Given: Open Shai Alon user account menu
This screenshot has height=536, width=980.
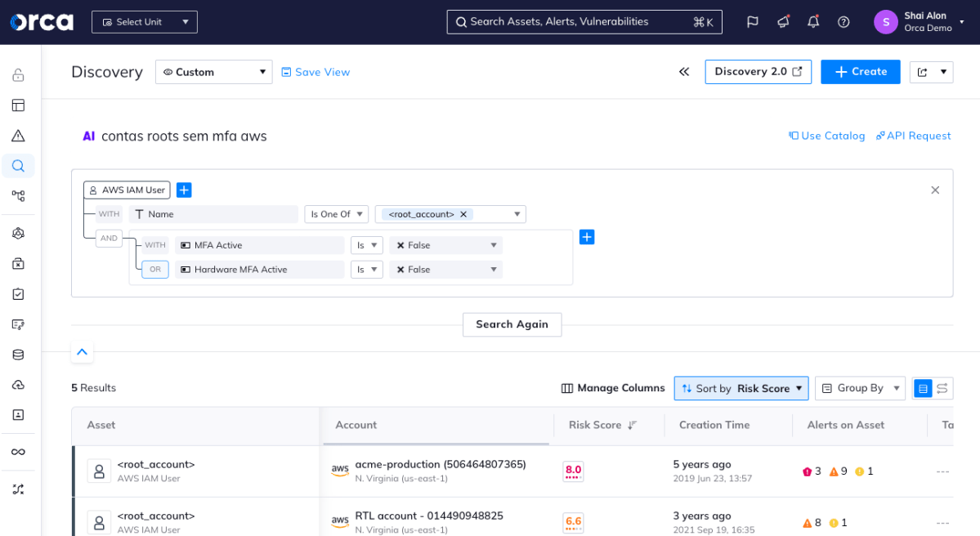Looking at the screenshot, I should tap(919, 22).
